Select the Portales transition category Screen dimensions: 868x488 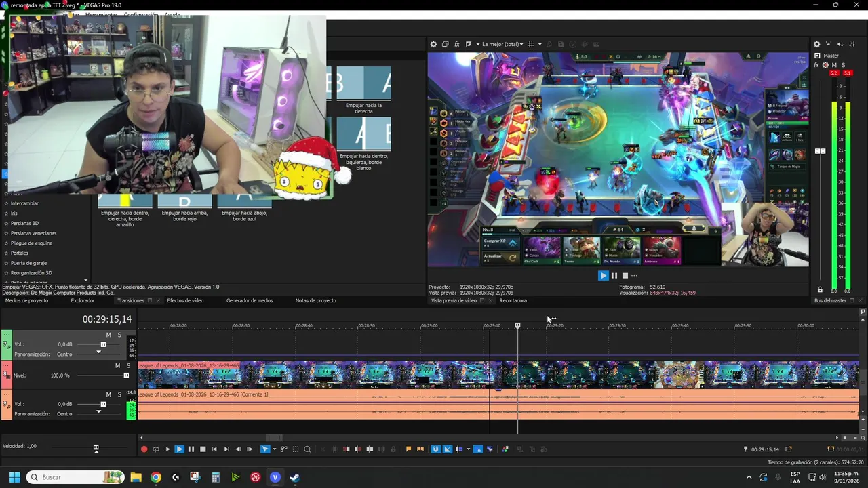[19, 253]
